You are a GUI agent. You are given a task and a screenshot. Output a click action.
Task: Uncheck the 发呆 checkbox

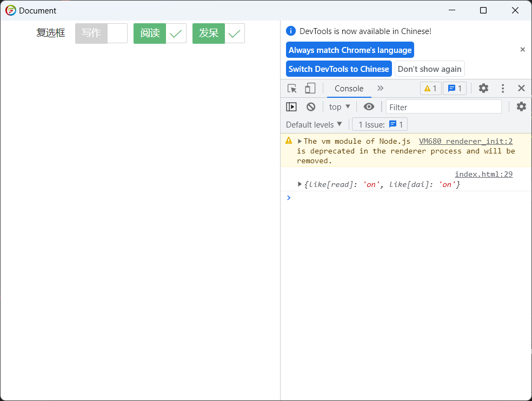tap(218, 34)
